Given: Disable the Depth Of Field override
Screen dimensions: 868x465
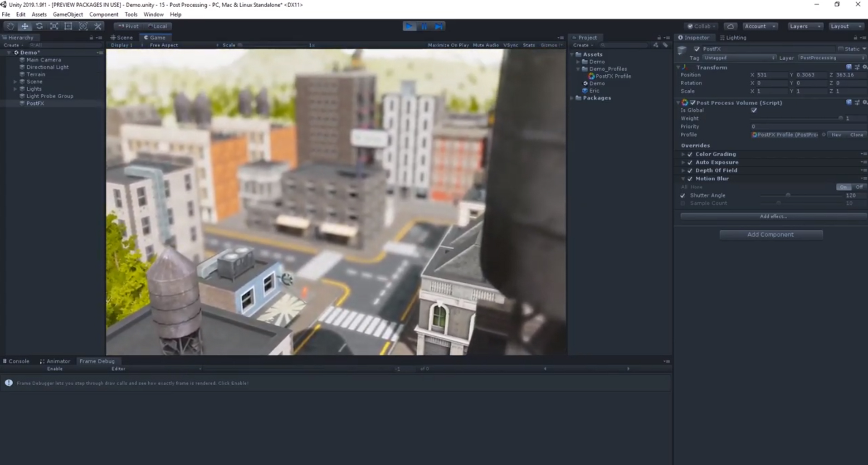Looking at the screenshot, I should point(690,170).
